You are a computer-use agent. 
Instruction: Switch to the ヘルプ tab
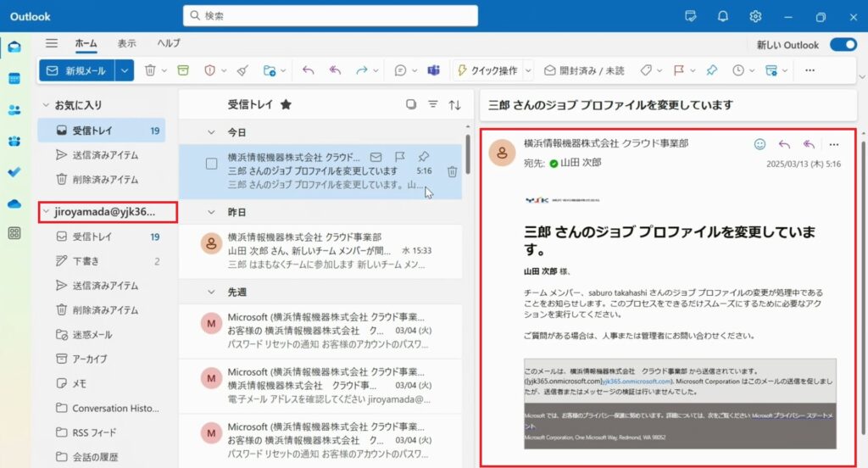click(169, 43)
